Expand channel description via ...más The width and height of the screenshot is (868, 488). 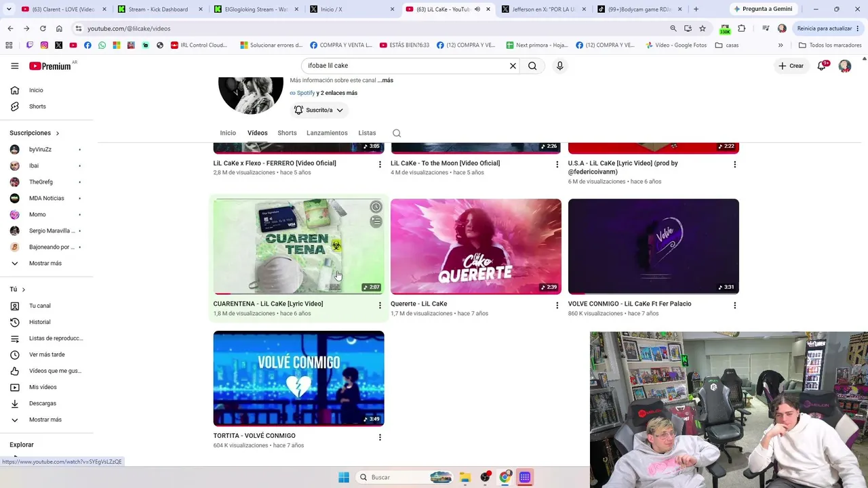tap(385, 80)
